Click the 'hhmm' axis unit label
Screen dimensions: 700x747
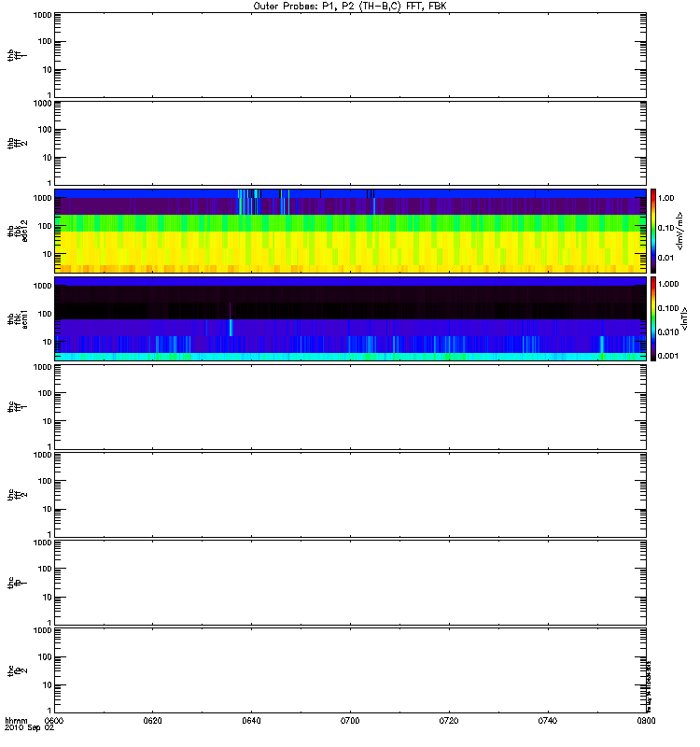coord(16,720)
